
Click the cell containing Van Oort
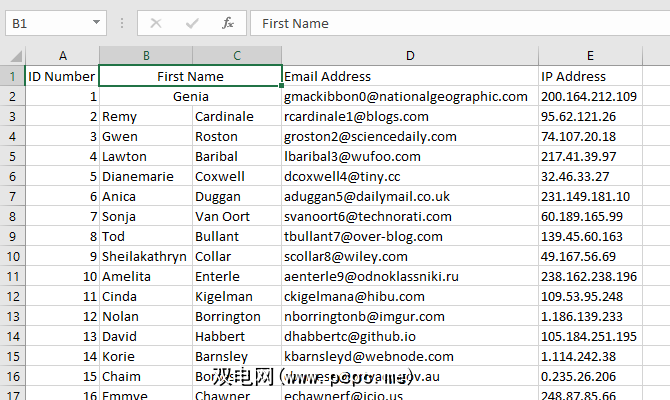point(237,216)
